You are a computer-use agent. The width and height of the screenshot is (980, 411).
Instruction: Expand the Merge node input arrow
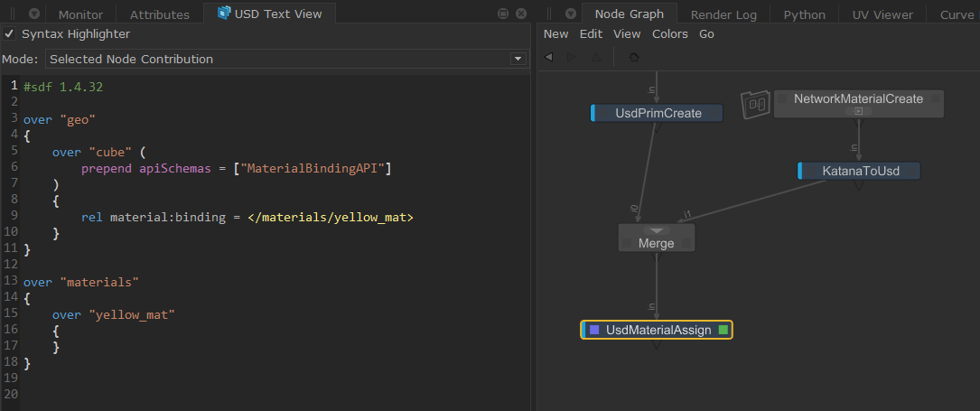point(657,230)
